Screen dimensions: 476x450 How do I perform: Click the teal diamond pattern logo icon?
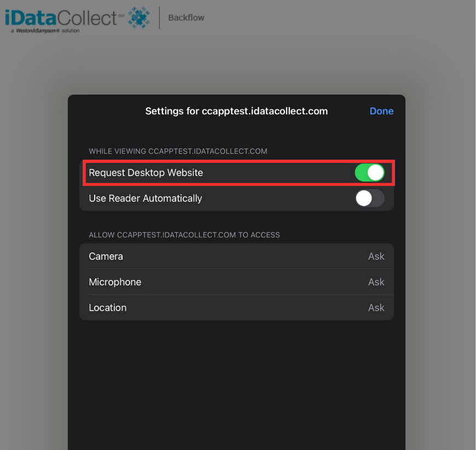139,17
